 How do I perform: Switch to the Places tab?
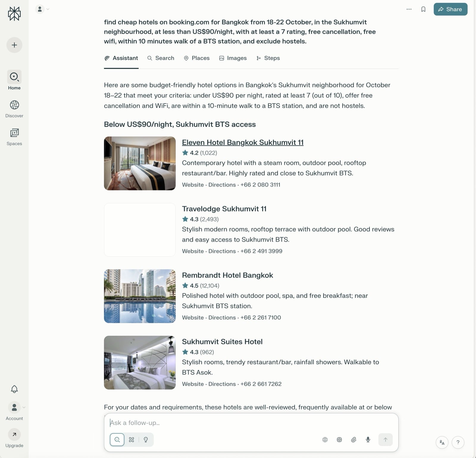197,58
